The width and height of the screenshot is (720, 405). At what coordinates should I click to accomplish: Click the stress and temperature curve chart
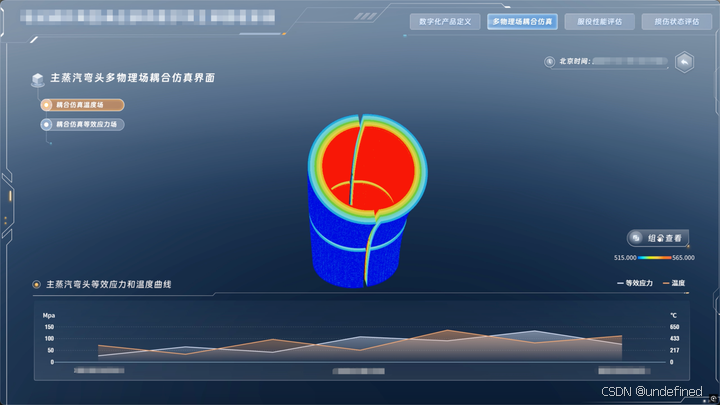point(361,341)
